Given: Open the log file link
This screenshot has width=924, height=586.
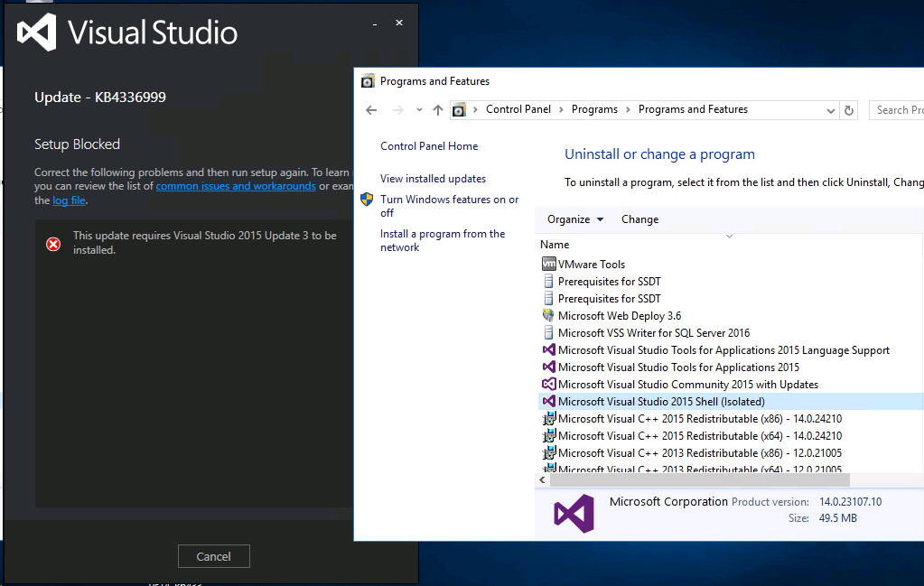Looking at the screenshot, I should [69, 200].
